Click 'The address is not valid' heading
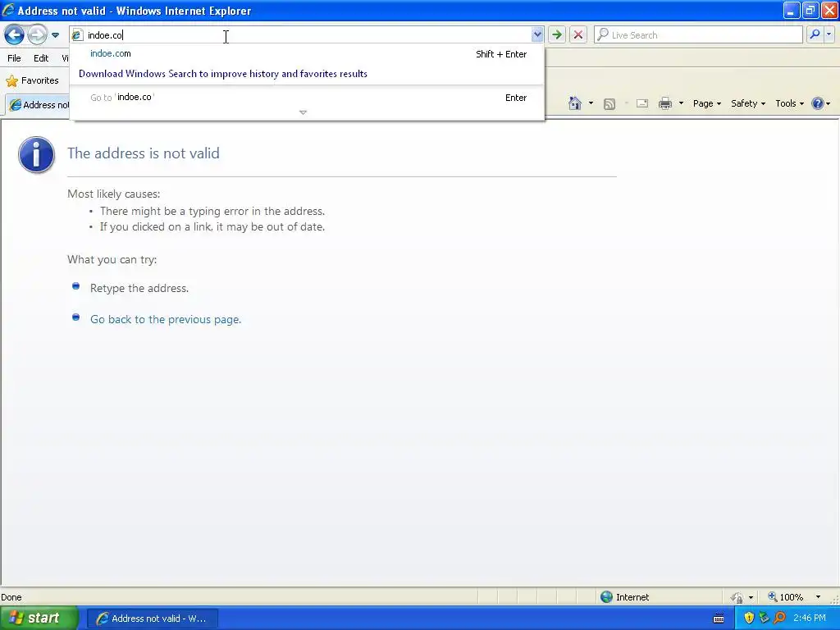 pyautogui.click(x=144, y=153)
